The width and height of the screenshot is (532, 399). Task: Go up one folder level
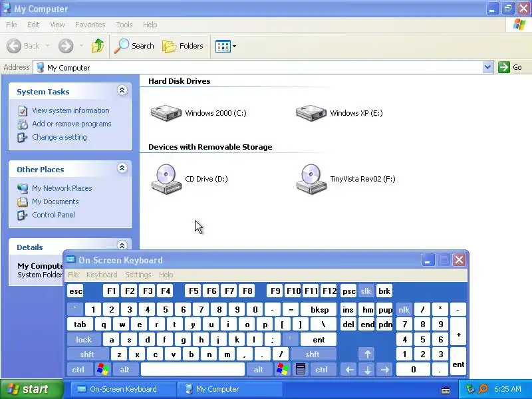[x=98, y=46]
